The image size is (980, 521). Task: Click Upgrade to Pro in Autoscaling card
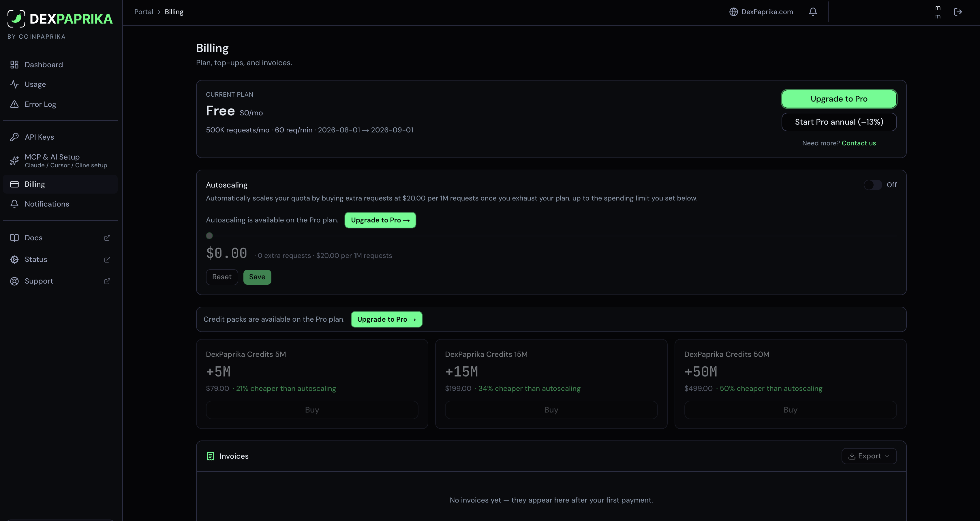pos(380,220)
